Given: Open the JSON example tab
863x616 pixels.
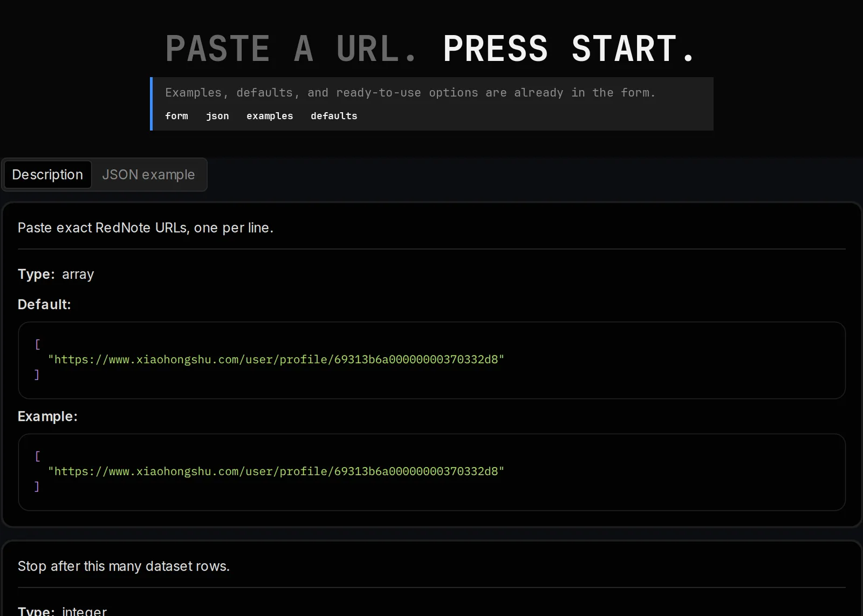Looking at the screenshot, I should click(x=148, y=175).
